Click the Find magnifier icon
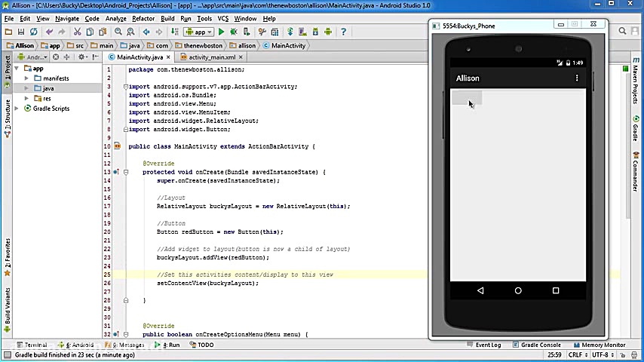This screenshot has height=362, width=644. [118, 32]
